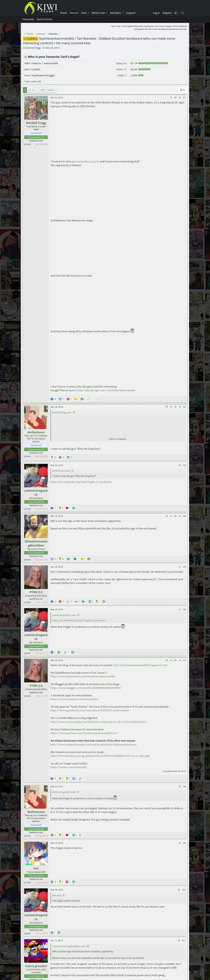Click the Register link

click(x=167, y=13)
